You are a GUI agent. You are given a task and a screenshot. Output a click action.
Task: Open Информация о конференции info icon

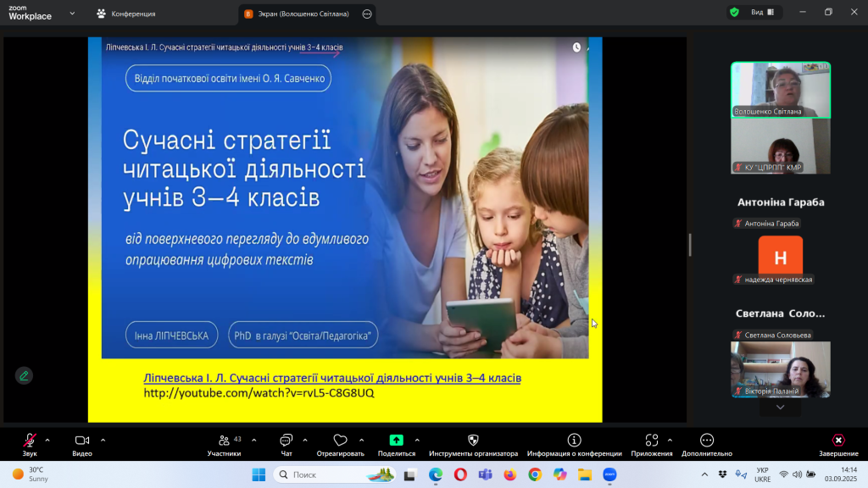pos(574,441)
